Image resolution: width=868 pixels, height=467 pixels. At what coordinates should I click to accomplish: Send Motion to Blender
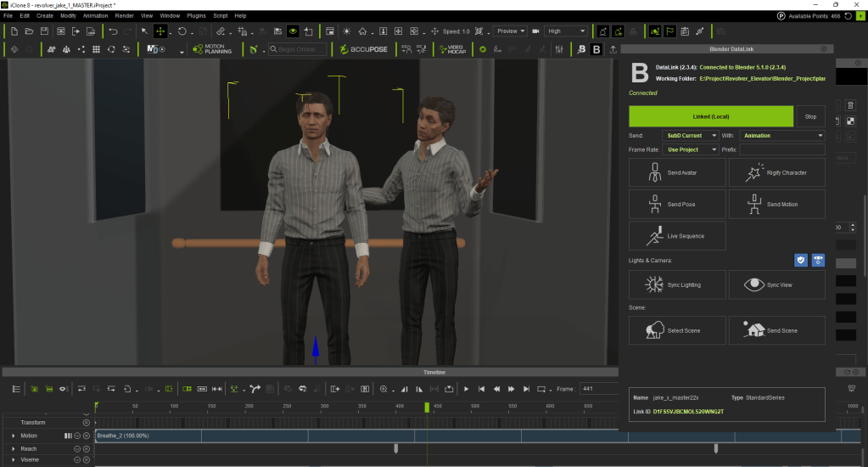coord(776,205)
